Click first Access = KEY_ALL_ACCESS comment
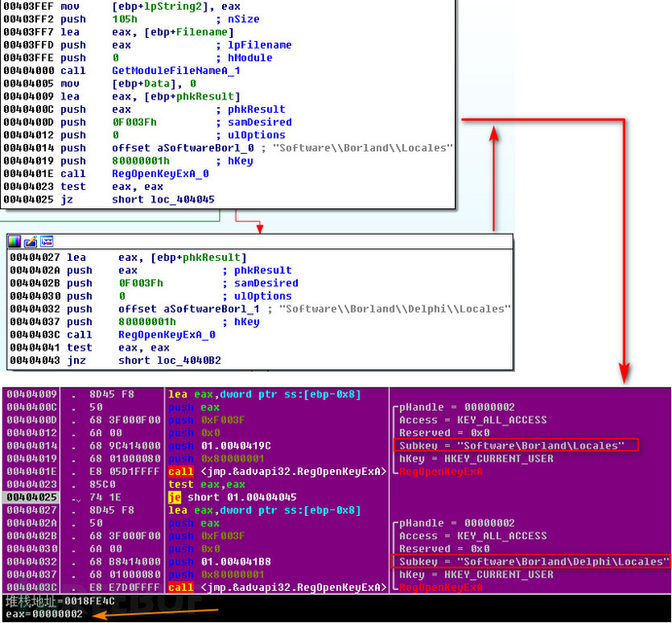 click(x=473, y=420)
